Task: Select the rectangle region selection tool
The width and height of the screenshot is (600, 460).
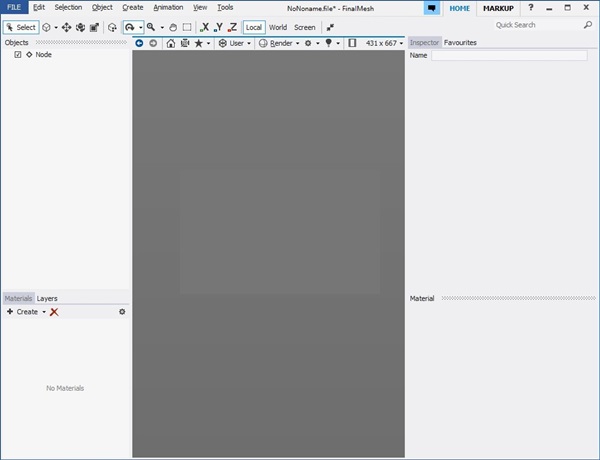Action: point(187,27)
